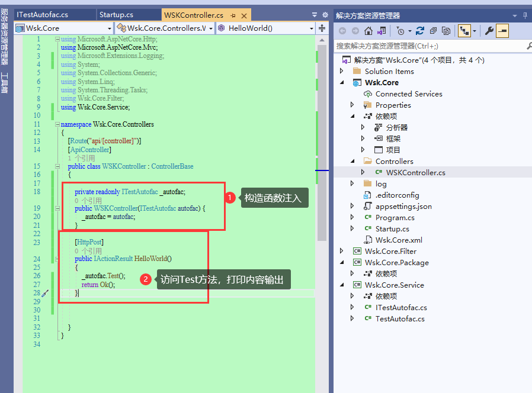Refresh Solution Explorer with the sync icon
Screen dimensions: 532x393
point(420,31)
